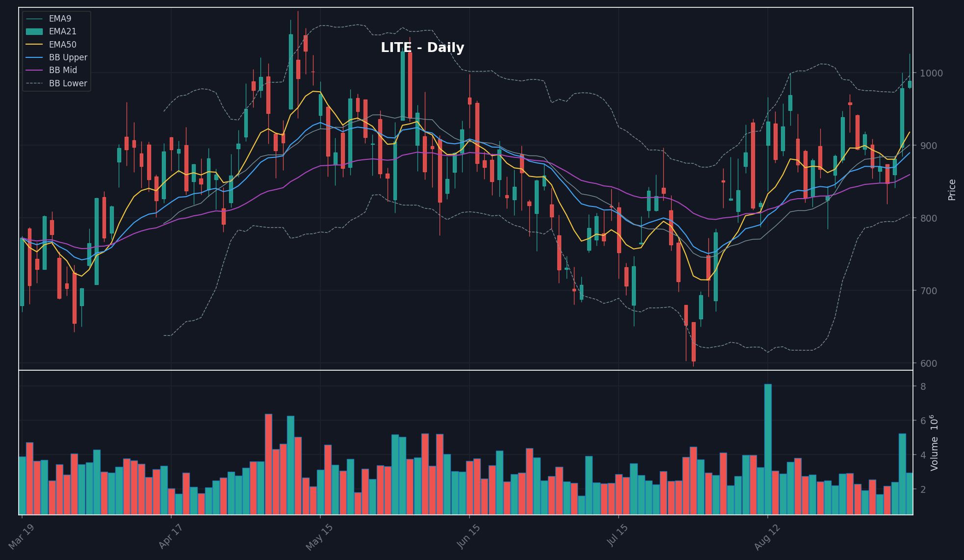Click the BB Lower legend label

tap(68, 83)
